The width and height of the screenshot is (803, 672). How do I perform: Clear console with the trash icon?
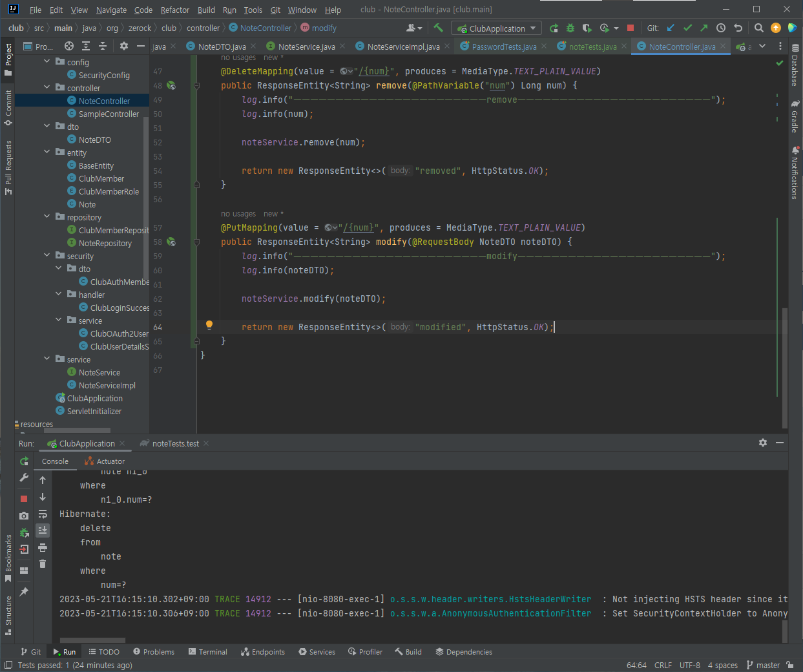[43, 563]
